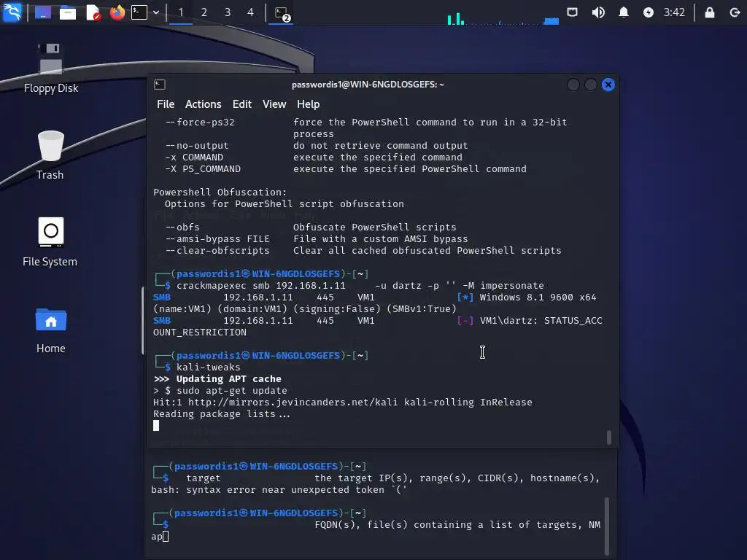Click the terminal window title icon
The image size is (747, 560).
(160, 85)
